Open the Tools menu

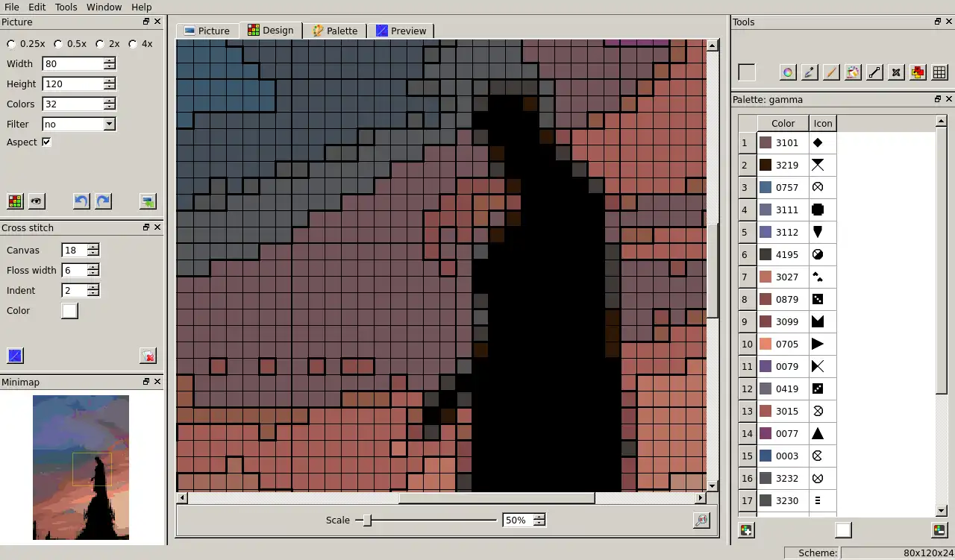point(66,7)
